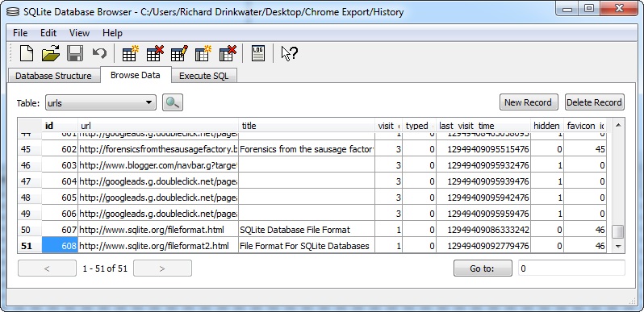This screenshot has height=312, width=644.
Task: Select the Browse Data tab
Action: pos(135,75)
